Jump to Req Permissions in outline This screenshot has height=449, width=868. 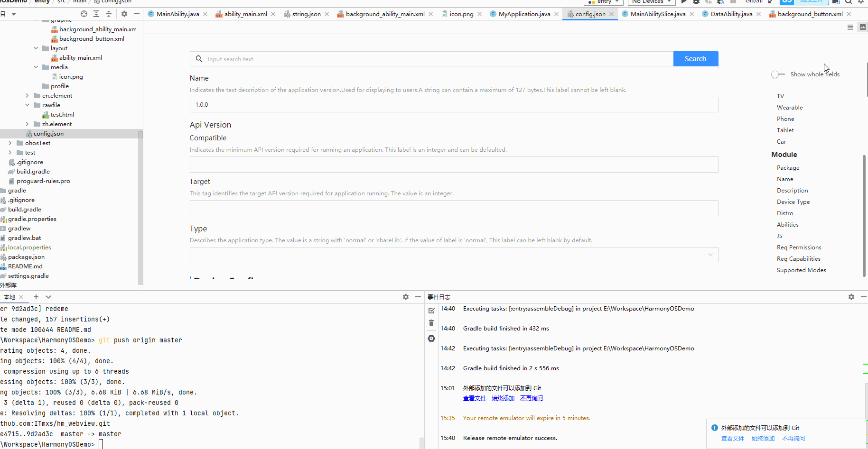click(799, 247)
